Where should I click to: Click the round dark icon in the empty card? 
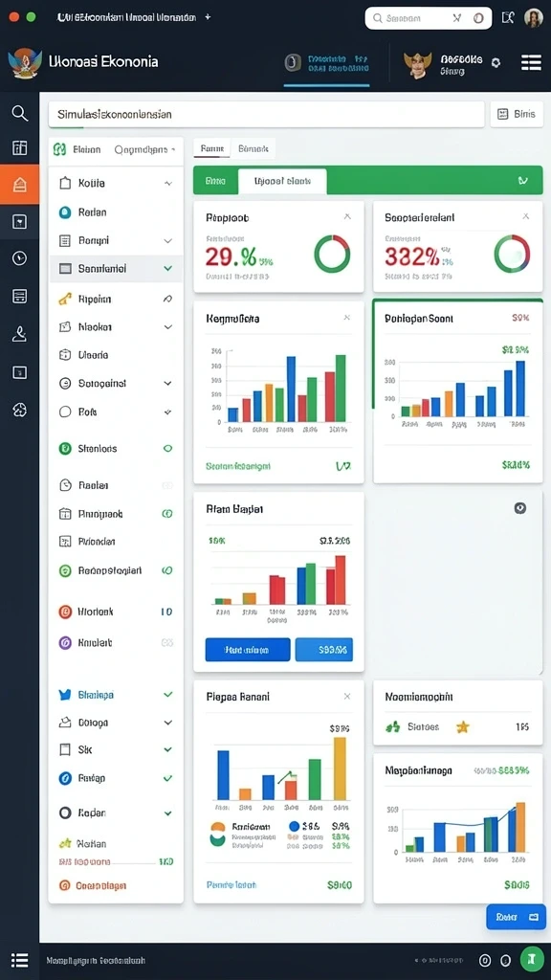[x=519, y=508]
